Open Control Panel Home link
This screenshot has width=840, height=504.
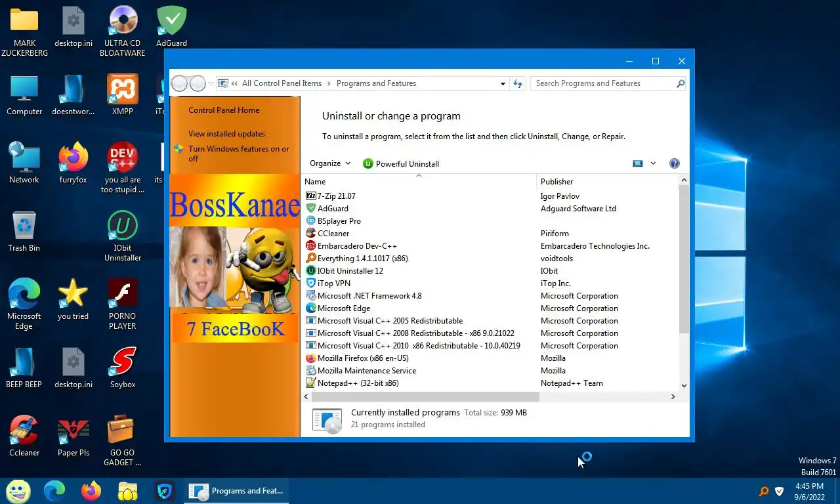click(224, 110)
